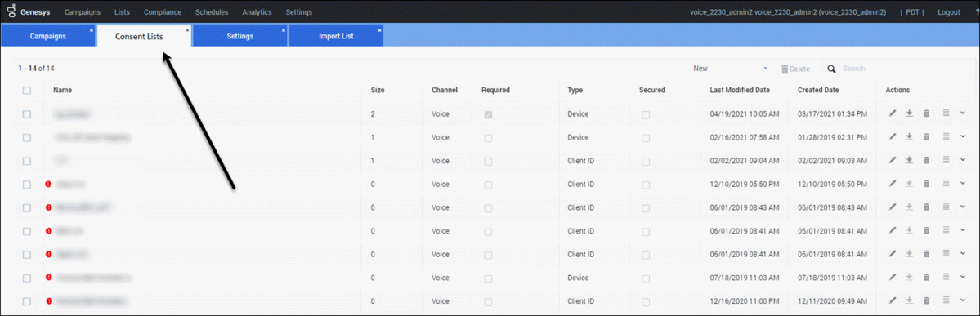Open list-view icon for 03/17/2021 row

(x=946, y=113)
